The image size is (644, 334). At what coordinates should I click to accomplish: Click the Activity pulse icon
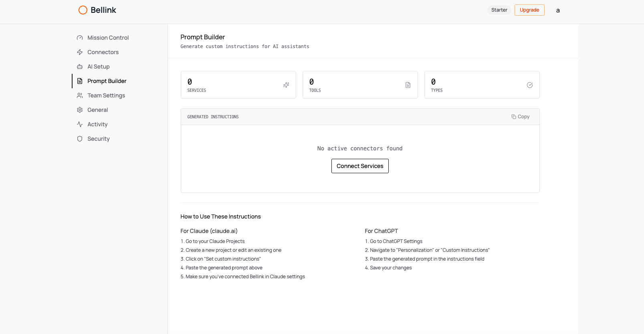pos(80,124)
